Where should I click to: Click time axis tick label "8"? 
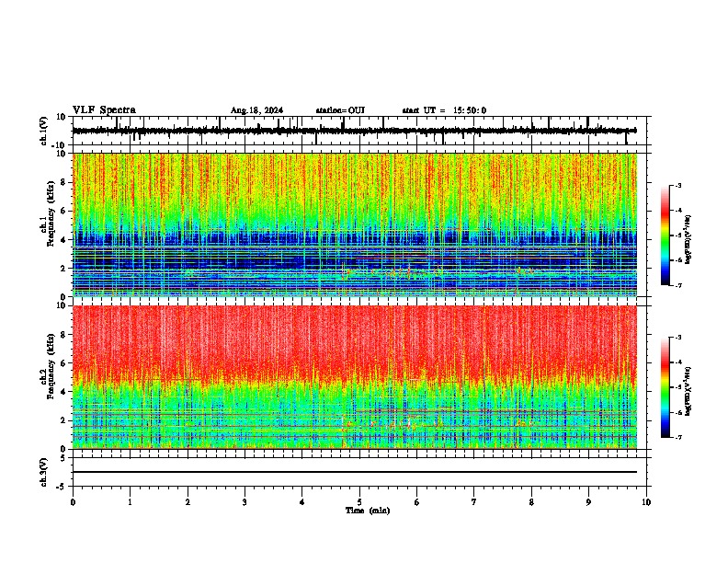[x=531, y=502]
